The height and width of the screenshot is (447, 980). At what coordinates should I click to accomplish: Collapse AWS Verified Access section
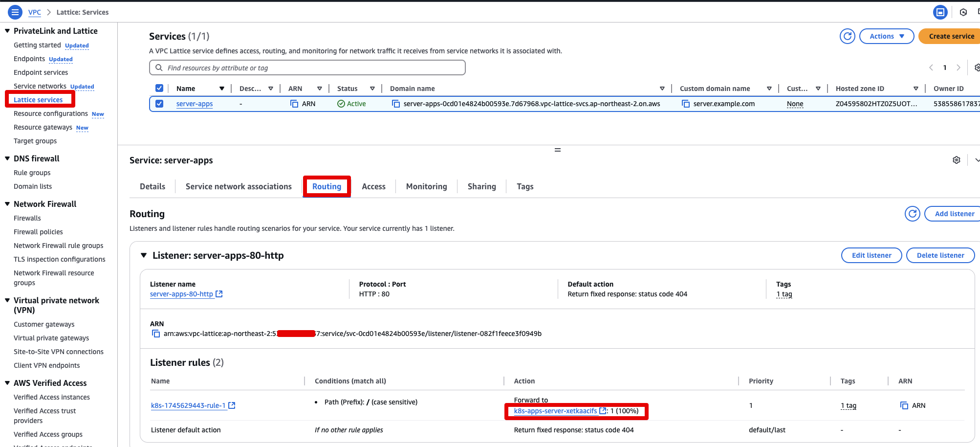[7, 383]
